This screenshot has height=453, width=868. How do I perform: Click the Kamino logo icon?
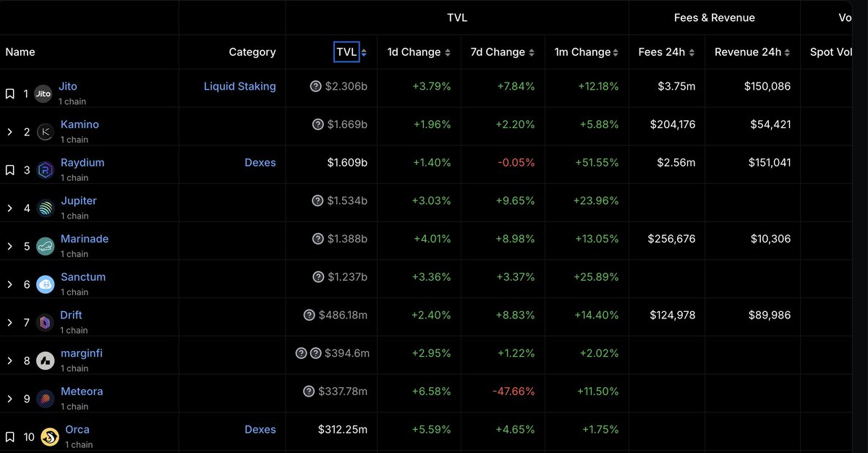click(46, 132)
